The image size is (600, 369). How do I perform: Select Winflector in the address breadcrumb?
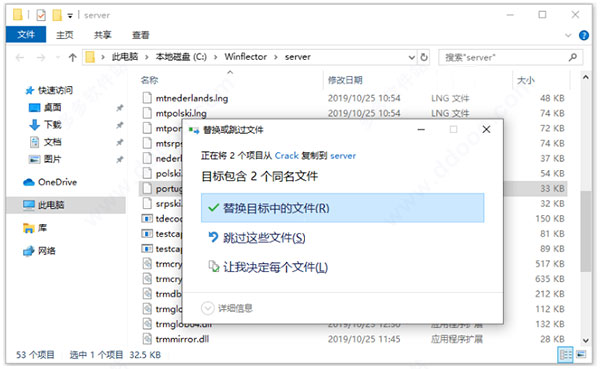(246, 57)
